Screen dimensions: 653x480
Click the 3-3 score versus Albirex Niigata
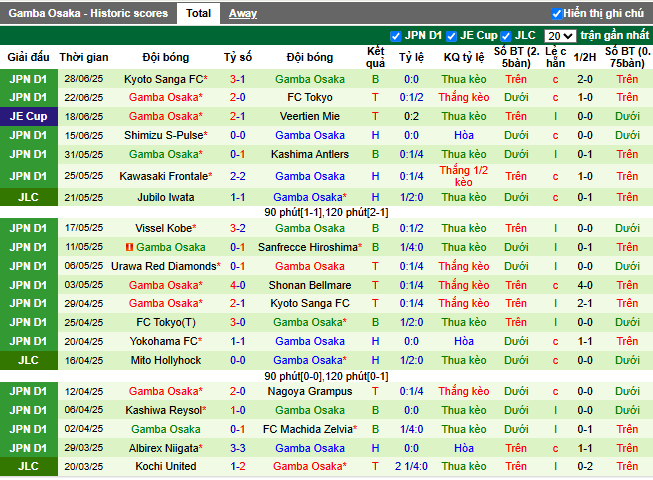237,448
